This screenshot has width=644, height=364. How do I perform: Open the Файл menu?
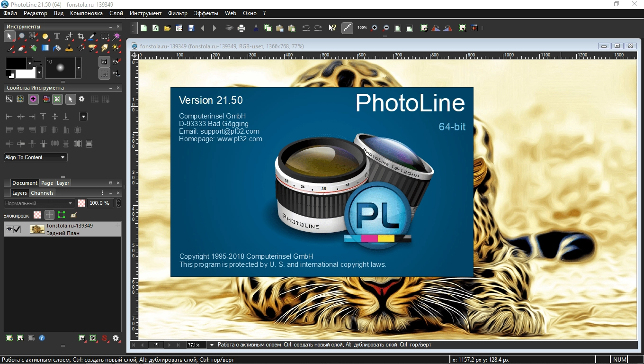10,13
